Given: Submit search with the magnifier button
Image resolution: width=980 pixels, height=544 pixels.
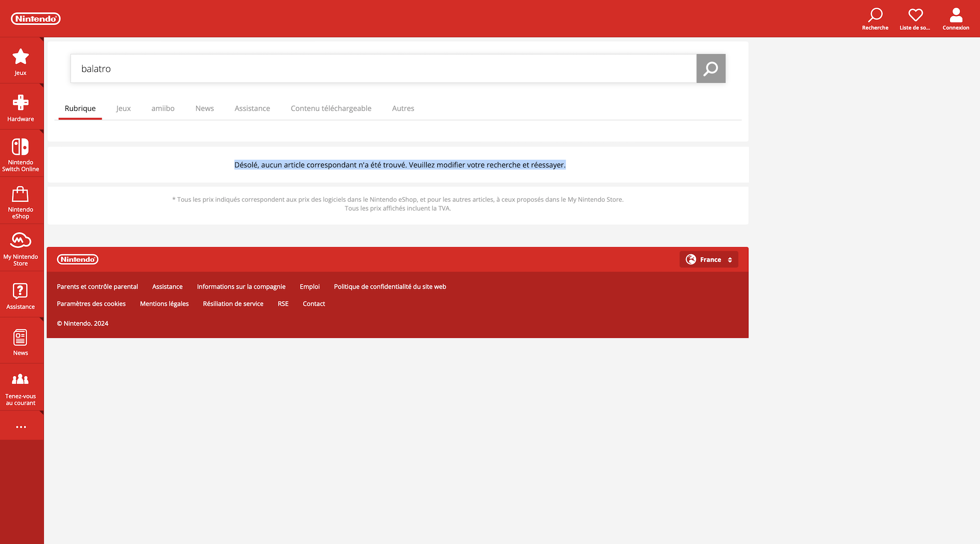Looking at the screenshot, I should tap(710, 68).
